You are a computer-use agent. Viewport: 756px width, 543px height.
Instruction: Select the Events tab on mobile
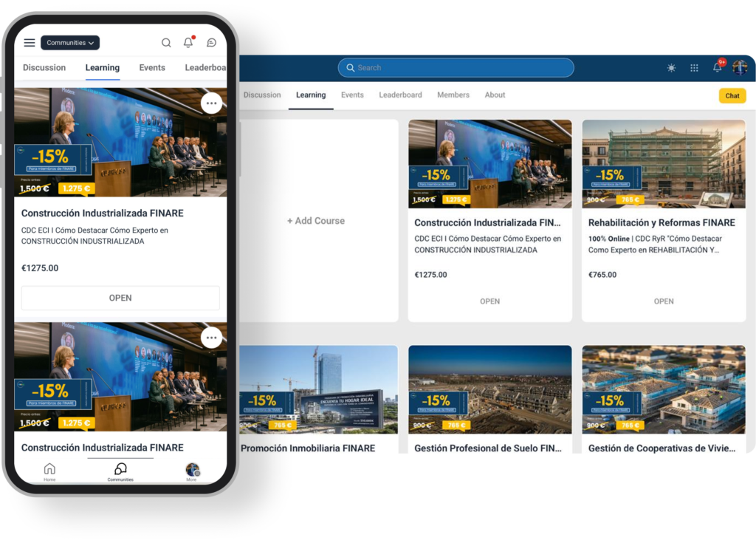pos(152,67)
